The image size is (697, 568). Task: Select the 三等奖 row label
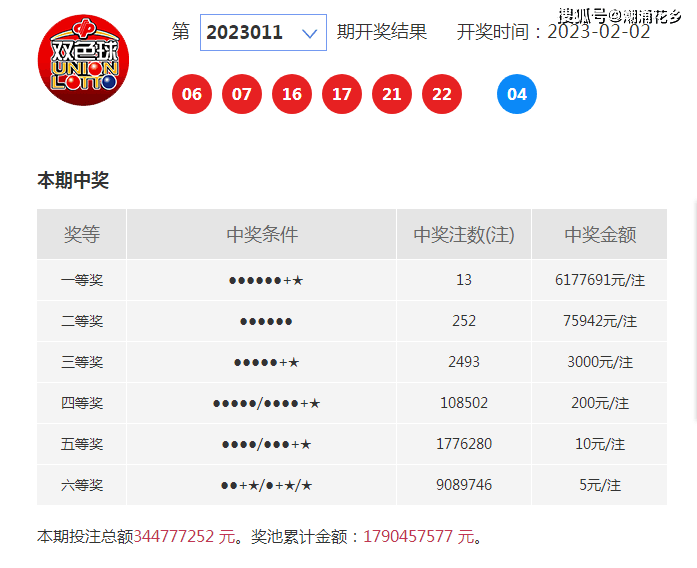(82, 362)
